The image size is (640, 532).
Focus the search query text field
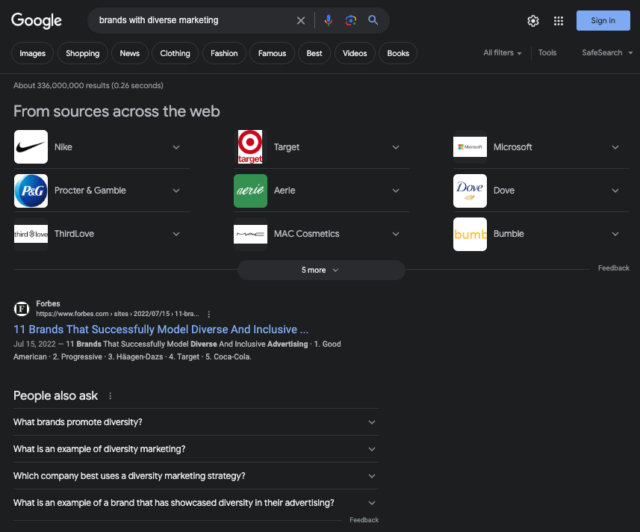(192, 20)
